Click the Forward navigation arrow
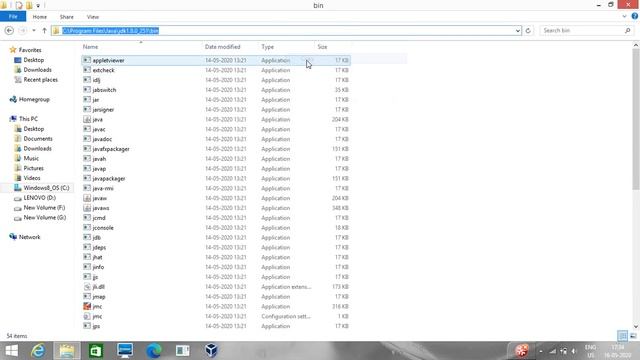The width and height of the screenshot is (640, 360). coord(23,31)
